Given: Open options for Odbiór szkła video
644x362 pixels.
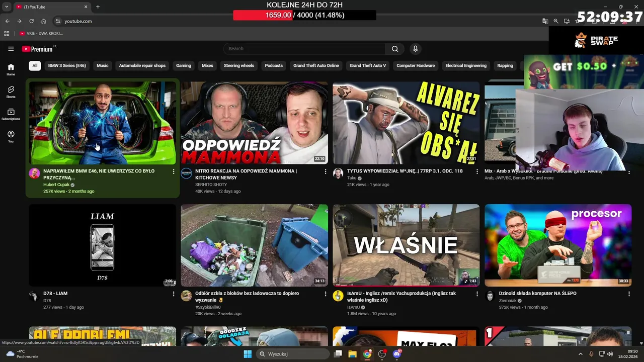Looking at the screenshot, I should tap(326, 294).
